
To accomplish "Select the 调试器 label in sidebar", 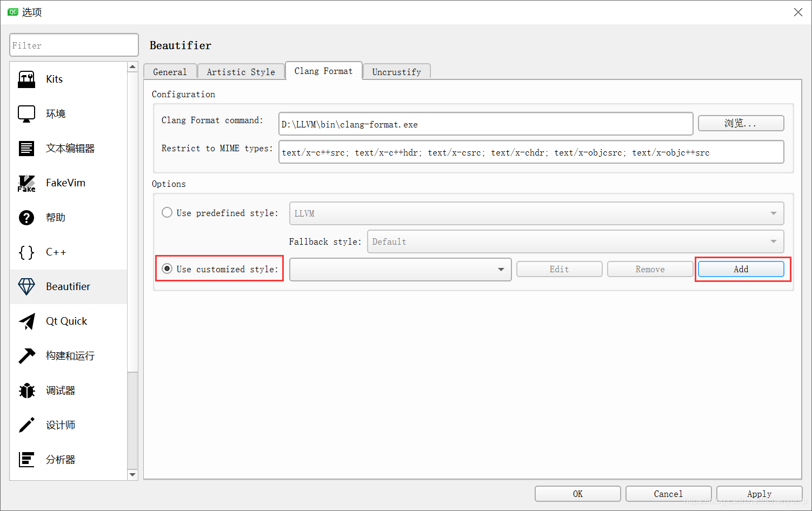I will [61, 391].
